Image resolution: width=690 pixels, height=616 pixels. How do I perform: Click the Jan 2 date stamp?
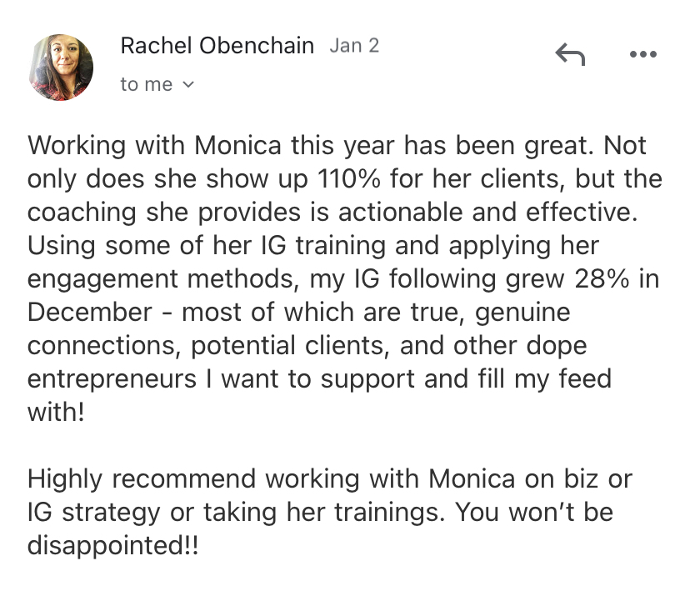tap(354, 45)
